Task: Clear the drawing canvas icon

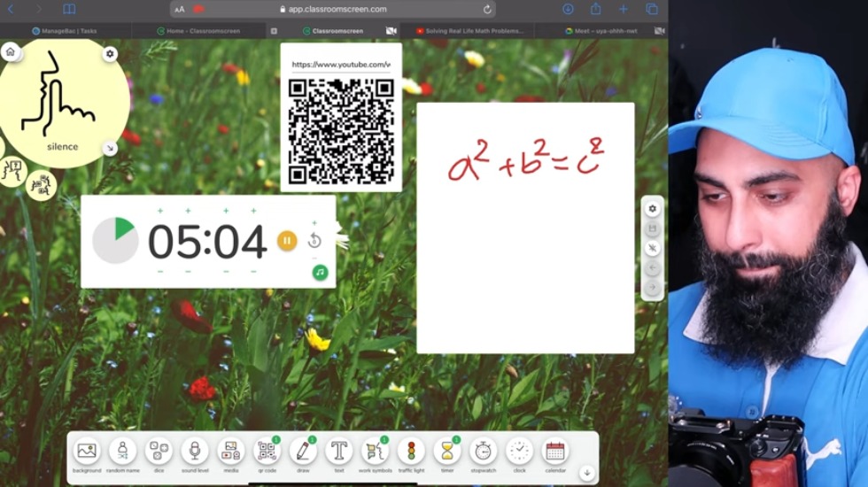Action: pos(652,248)
